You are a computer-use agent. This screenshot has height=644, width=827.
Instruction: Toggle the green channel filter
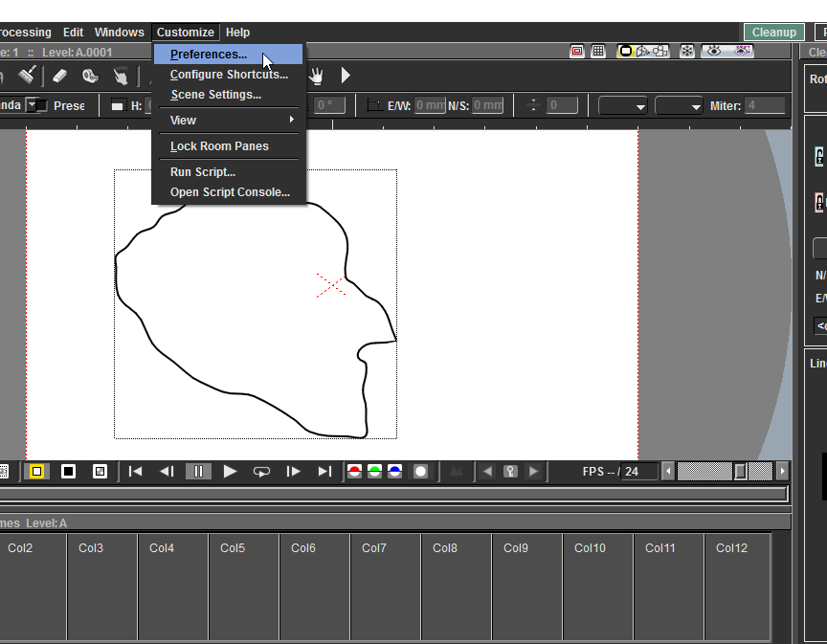(x=374, y=471)
